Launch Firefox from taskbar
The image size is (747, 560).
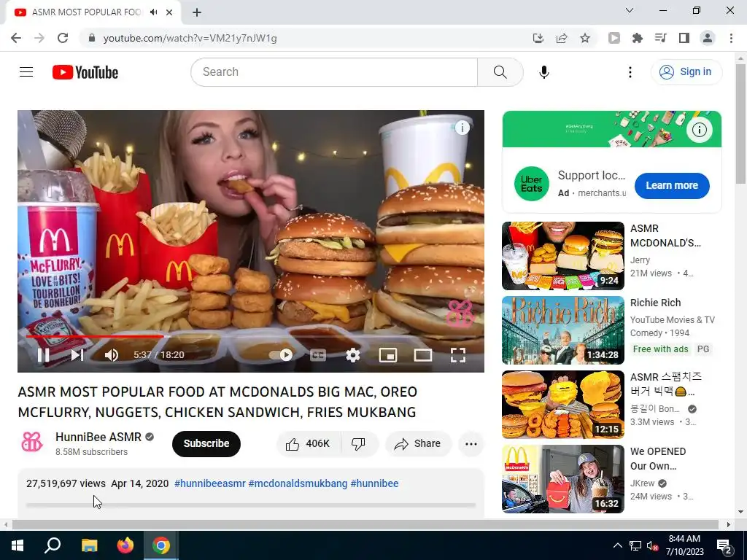coord(125,545)
